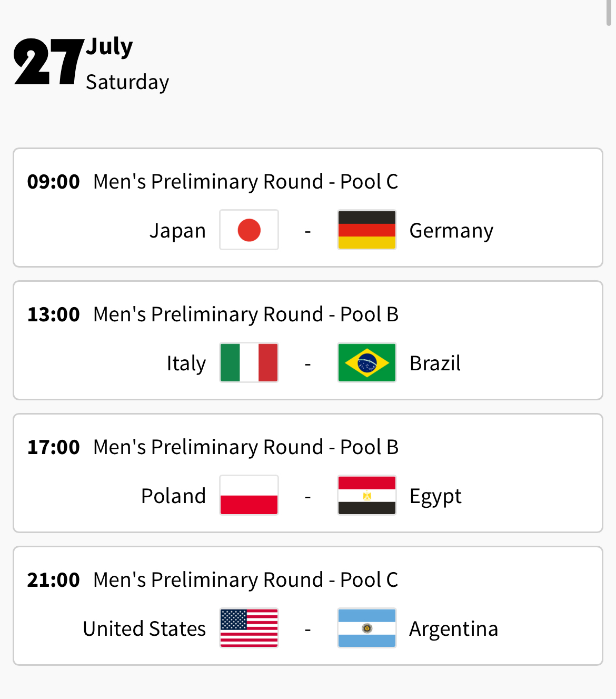The width and height of the screenshot is (616, 699).
Task: Click the Argentina team name
Action: click(x=453, y=629)
